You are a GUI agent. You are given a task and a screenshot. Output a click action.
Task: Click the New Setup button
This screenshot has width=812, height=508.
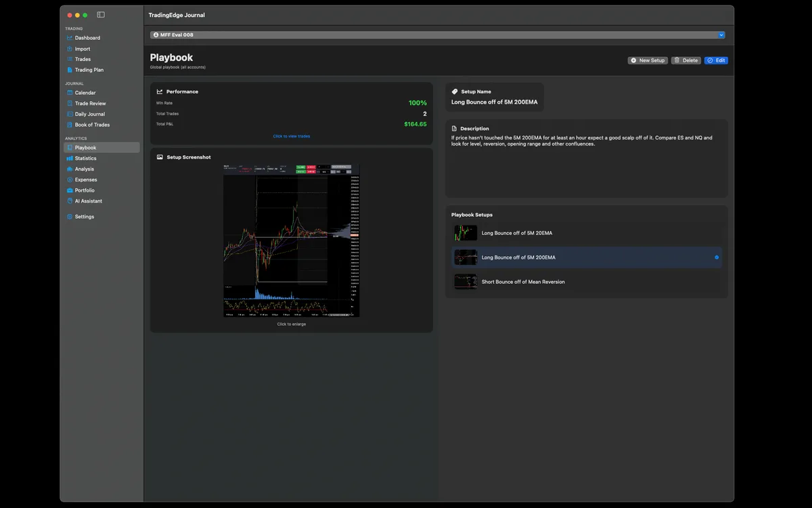(648, 60)
